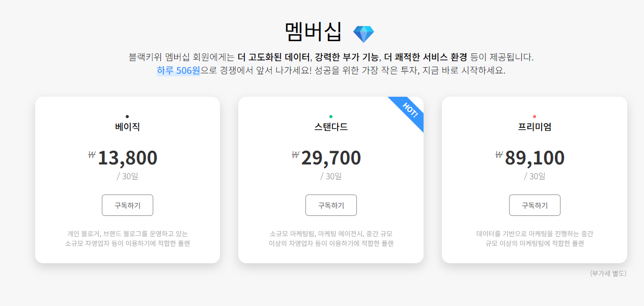The height and width of the screenshot is (306, 644).
Task: Subscribe to 프리미엄 via 구독하기 button
Action: 535,205
